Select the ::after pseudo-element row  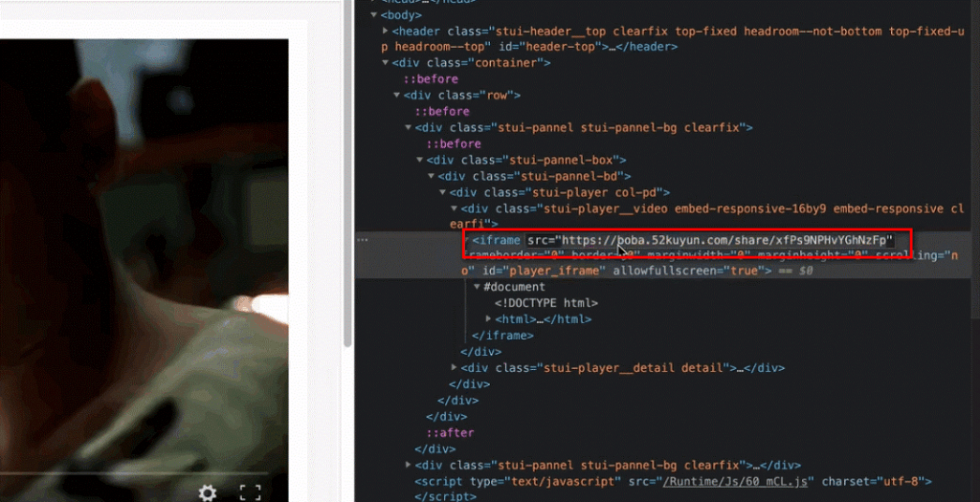[450, 433]
